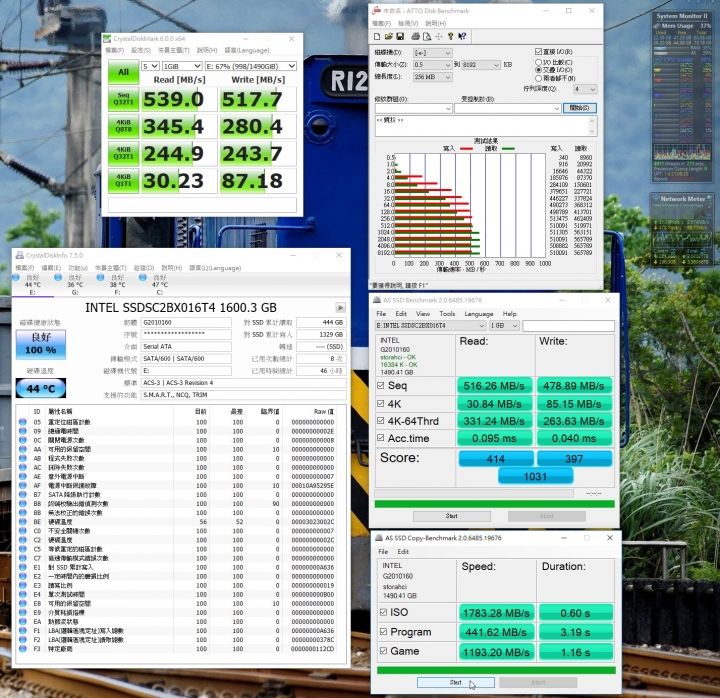Click the green progress bar in AS SSD Benchmark
The width and height of the screenshot is (720, 698).
point(495,504)
